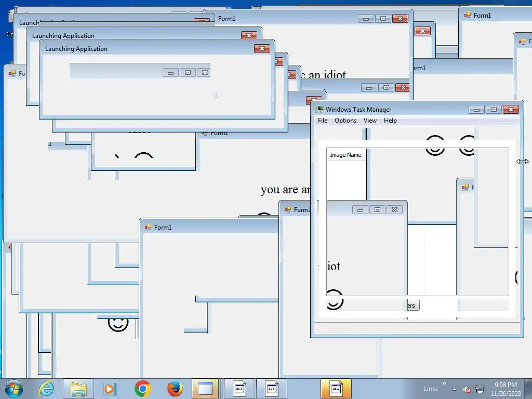The image size is (532, 399).
Task: Launch Google Chrome from the taskbar
Action: click(x=142, y=389)
